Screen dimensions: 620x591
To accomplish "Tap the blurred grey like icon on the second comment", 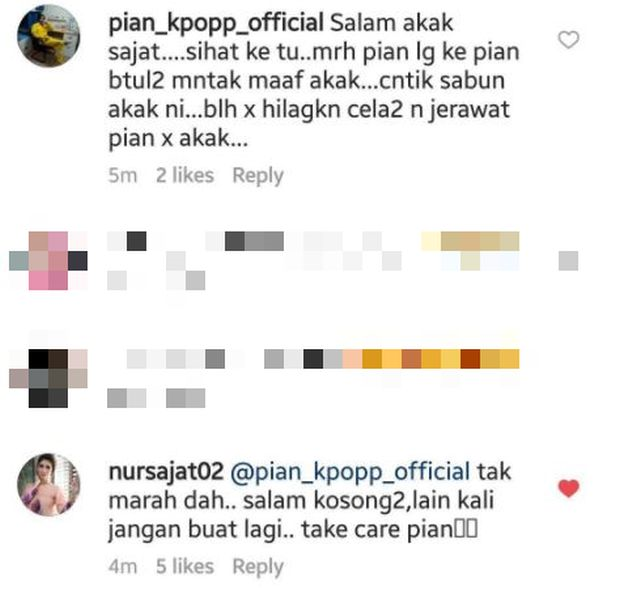I will pyautogui.click(x=569, y=261).
